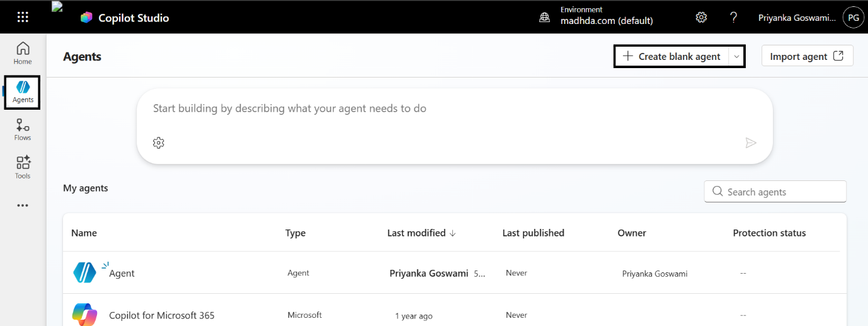Click the Create blank agent button

(x=671, y=56)
